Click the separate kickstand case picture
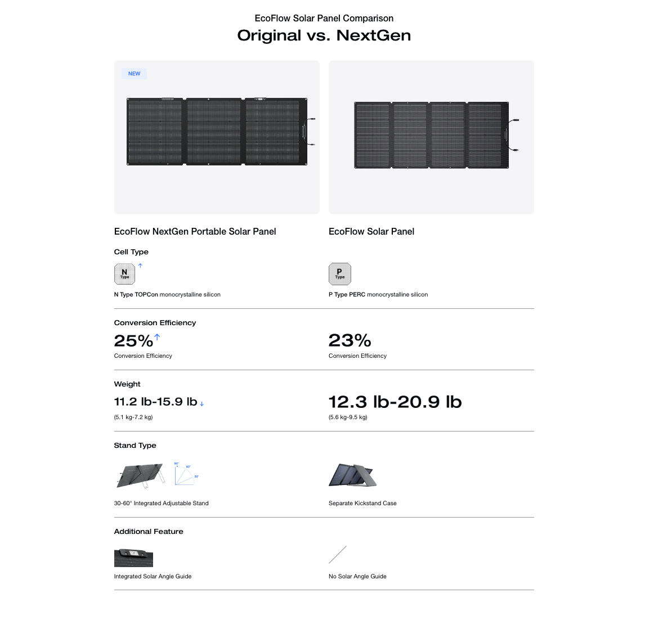The image size is (672, 629). click(352, 475)
